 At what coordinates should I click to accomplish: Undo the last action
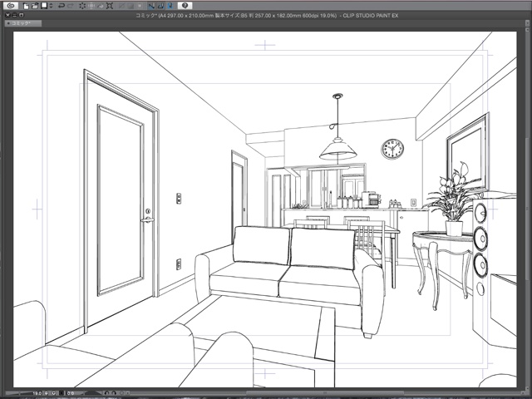click(x=62, y=6)
